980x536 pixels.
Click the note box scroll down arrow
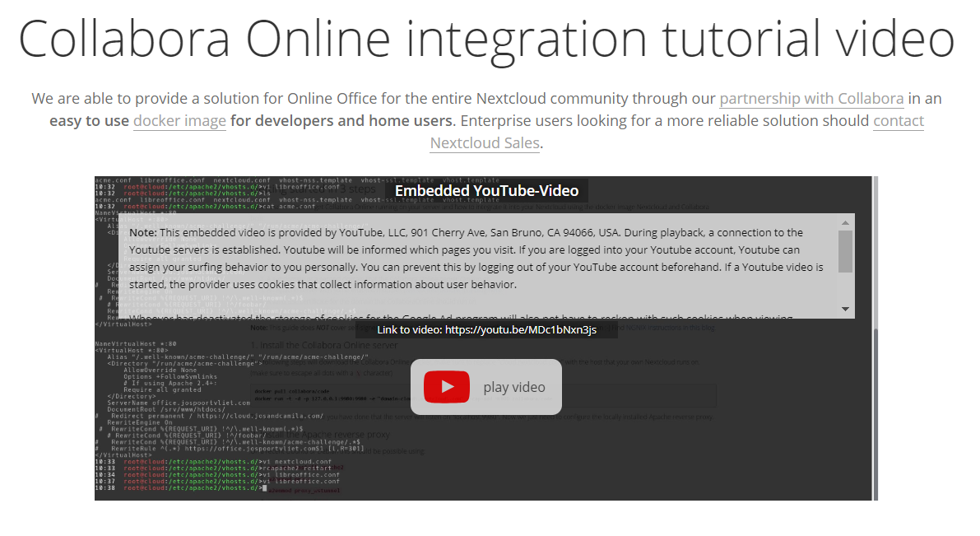[845, 309]
